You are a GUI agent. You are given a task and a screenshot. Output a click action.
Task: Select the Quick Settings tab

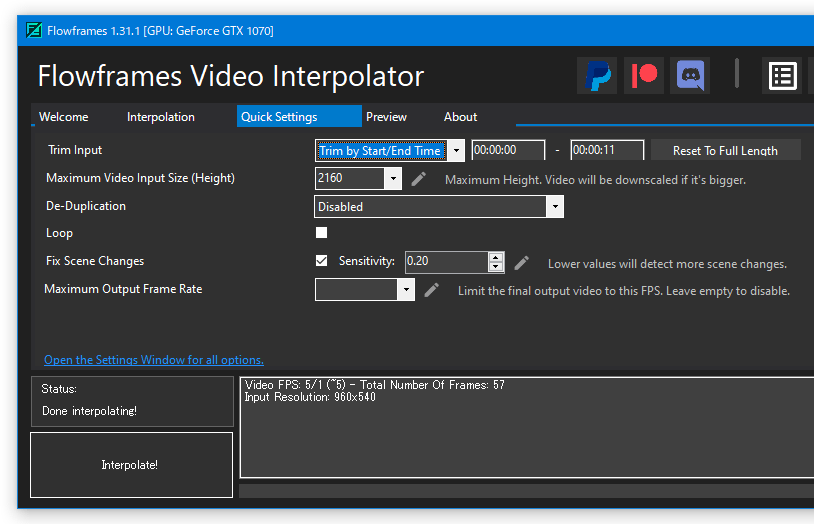pyautogui.click(x=299, y=116)
